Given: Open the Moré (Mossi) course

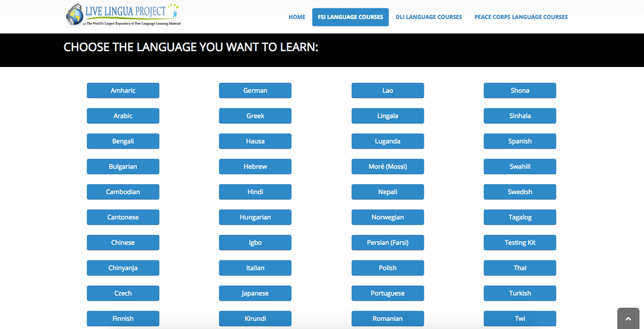Looking at the screenshot, I should click(388, 166).
